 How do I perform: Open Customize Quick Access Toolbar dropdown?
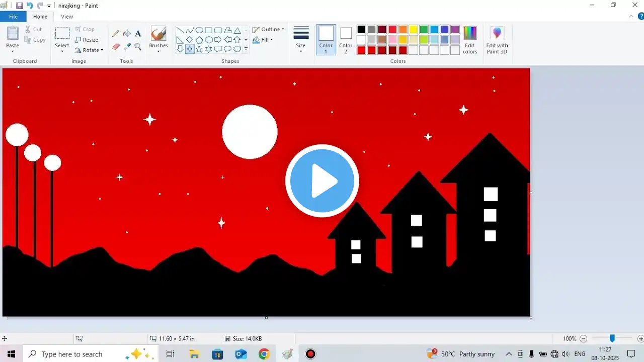pyautogui.click(x=49, y=6)
